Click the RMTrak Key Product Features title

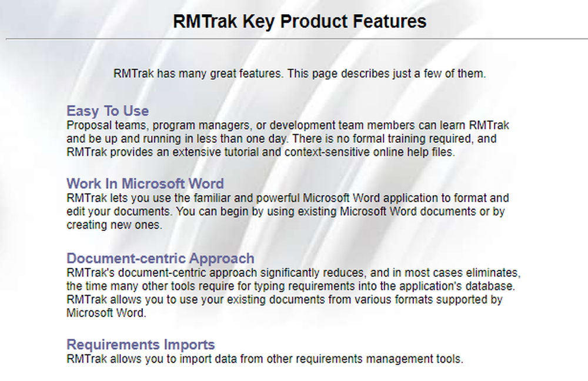coord(299,21)
